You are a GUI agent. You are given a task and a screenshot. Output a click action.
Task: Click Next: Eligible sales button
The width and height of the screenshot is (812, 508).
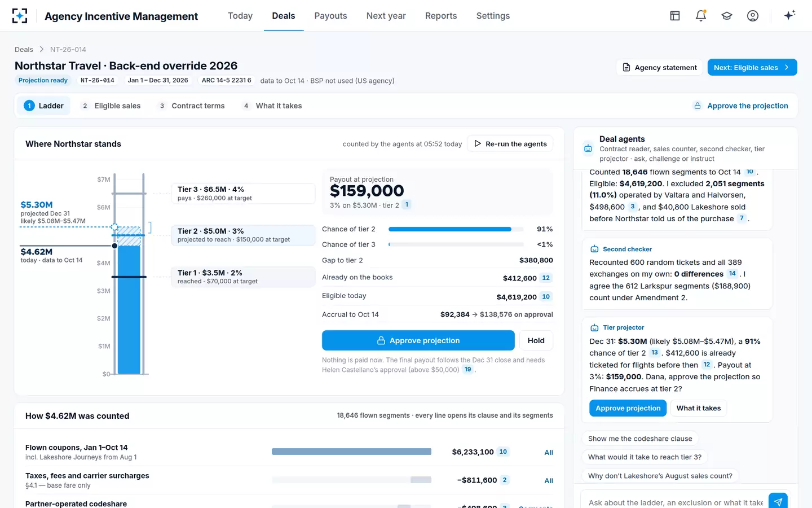(x=752, y=67)
